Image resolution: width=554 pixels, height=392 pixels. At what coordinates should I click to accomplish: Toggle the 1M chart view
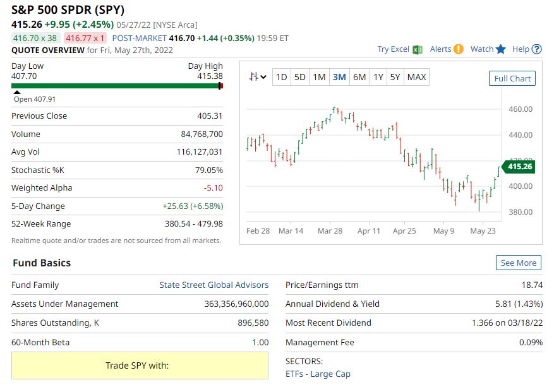tap(320, 77)
